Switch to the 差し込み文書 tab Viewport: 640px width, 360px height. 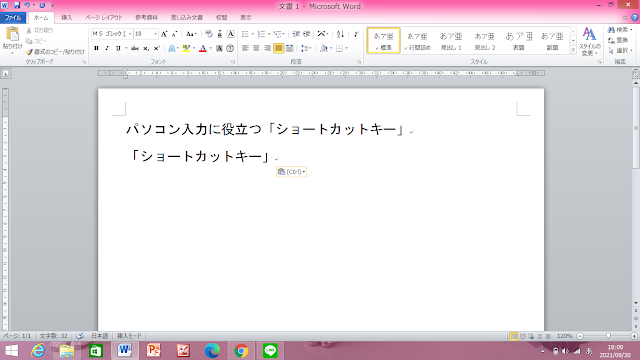coord(187,18)
